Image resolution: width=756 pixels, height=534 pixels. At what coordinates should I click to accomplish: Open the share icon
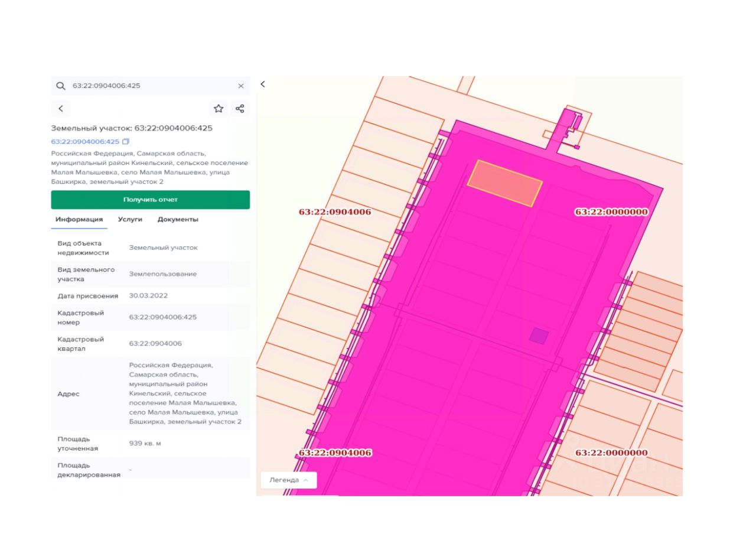pos(240,109)
